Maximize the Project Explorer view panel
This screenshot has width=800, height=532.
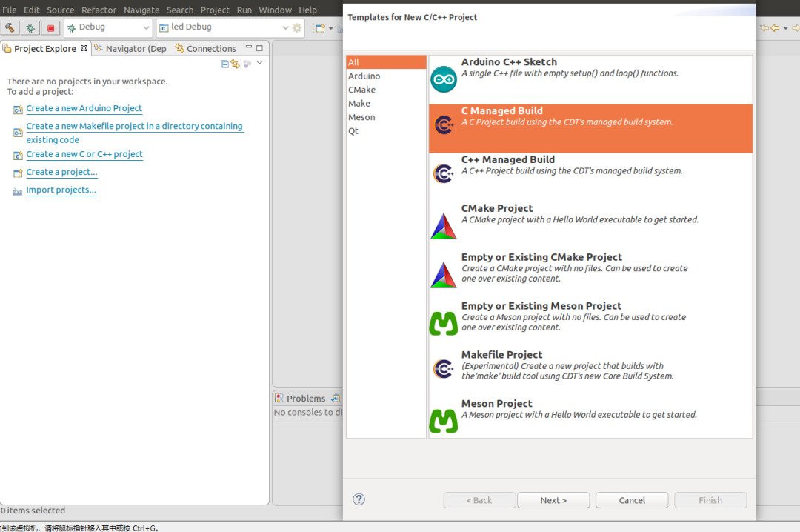tap(259, 48)
